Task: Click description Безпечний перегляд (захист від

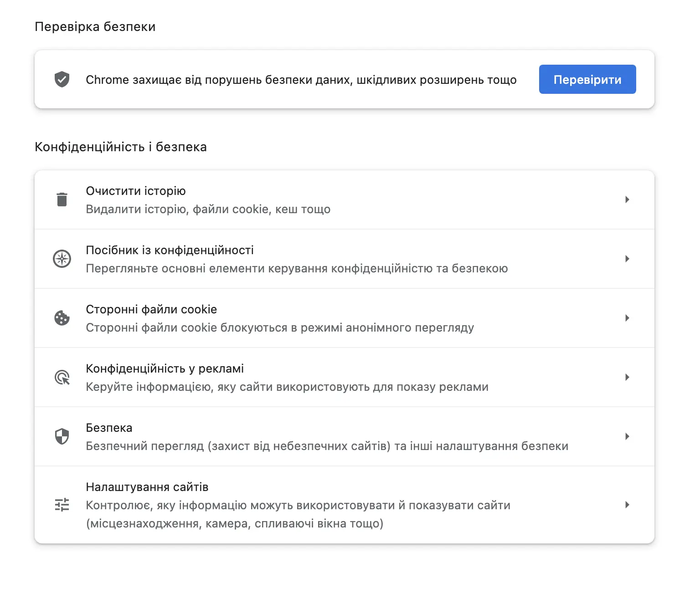Action: tap(327, 446)
